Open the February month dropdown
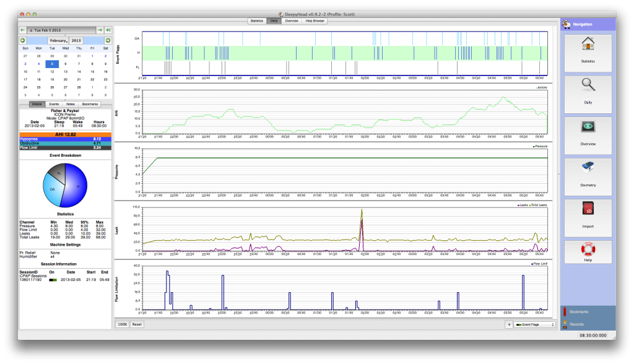634x364 pixels. coord(59,40)
